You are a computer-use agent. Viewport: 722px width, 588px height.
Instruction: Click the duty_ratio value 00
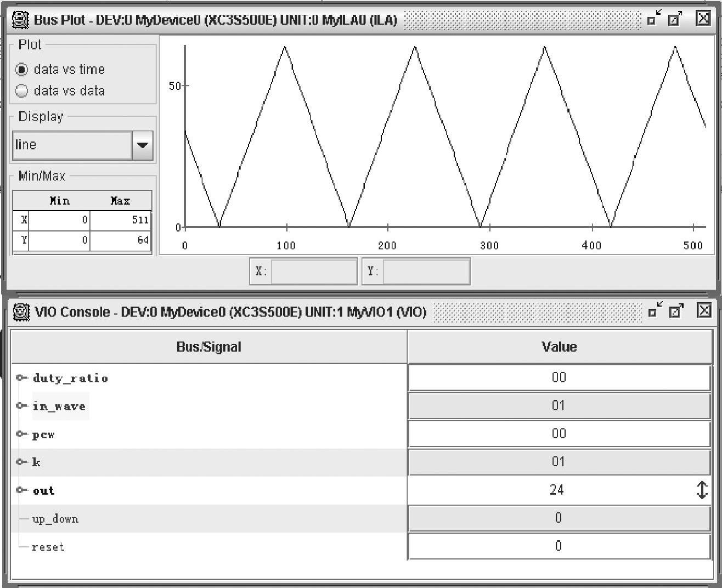pos(559,377)
